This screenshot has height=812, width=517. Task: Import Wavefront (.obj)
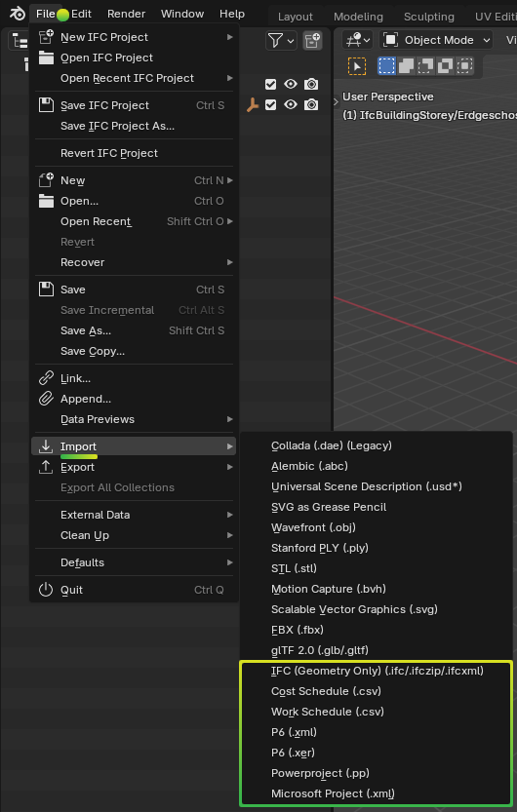coord(377,527)
